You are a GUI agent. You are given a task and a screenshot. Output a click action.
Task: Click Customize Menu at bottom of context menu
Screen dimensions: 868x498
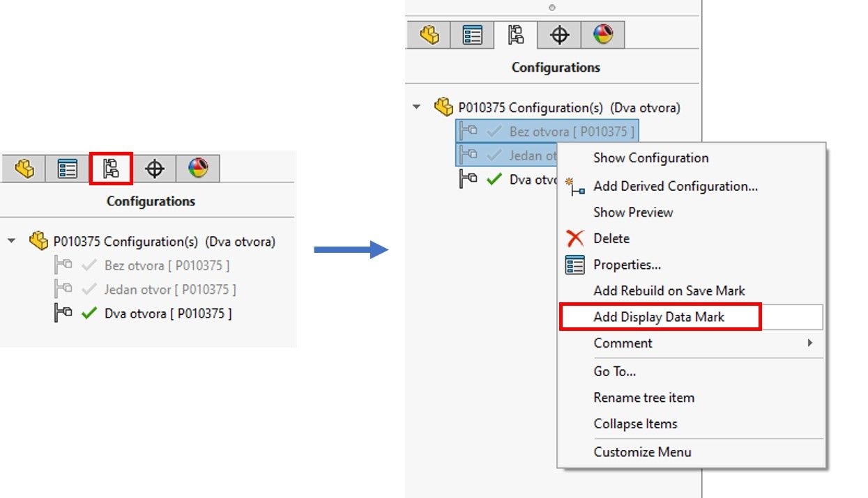click(642, 452)
